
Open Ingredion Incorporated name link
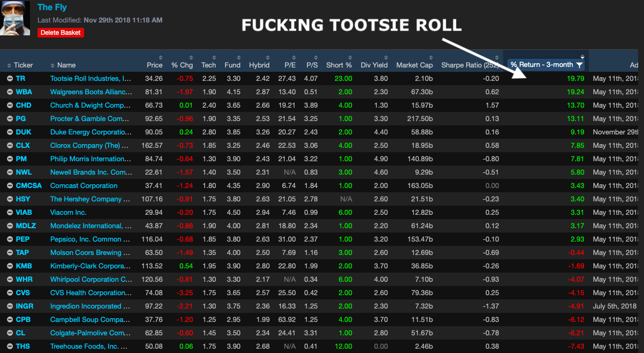(x=90, y=306)
